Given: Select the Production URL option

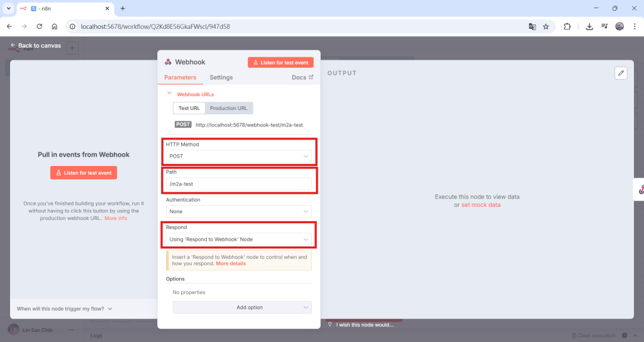Looking at the screenshot, I should 228,108.
